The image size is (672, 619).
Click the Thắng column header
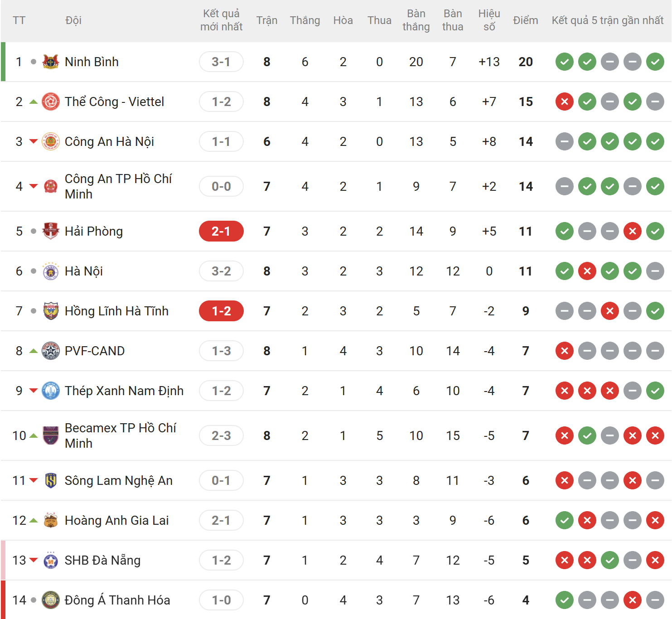click(305, 20)
